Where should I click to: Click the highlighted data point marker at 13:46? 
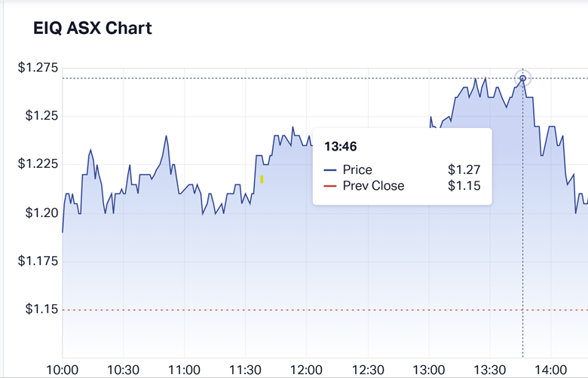click(523, 78)
